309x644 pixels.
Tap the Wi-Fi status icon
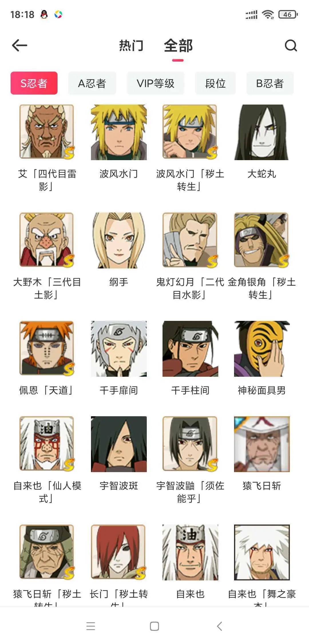(x=268, y=14)
